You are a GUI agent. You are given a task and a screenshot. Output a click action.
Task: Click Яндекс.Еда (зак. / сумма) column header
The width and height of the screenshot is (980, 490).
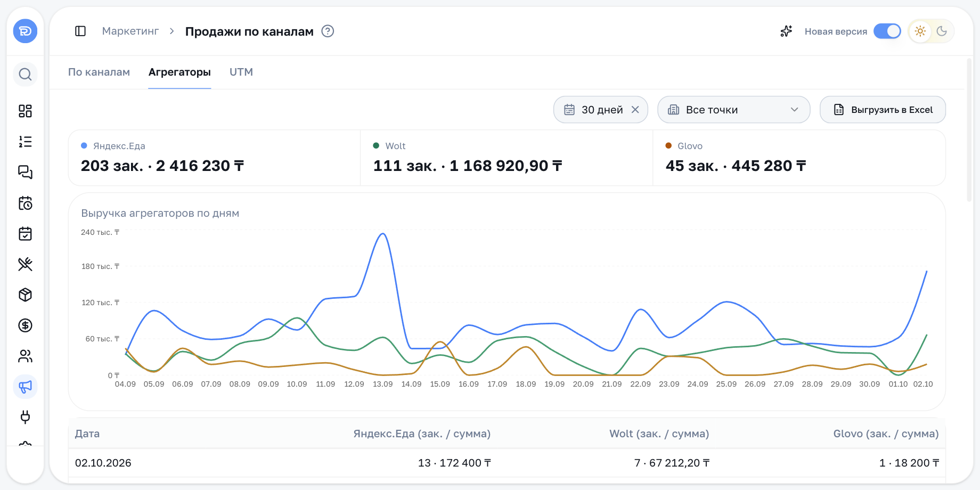pyautogui.click(x=422, y=434)
